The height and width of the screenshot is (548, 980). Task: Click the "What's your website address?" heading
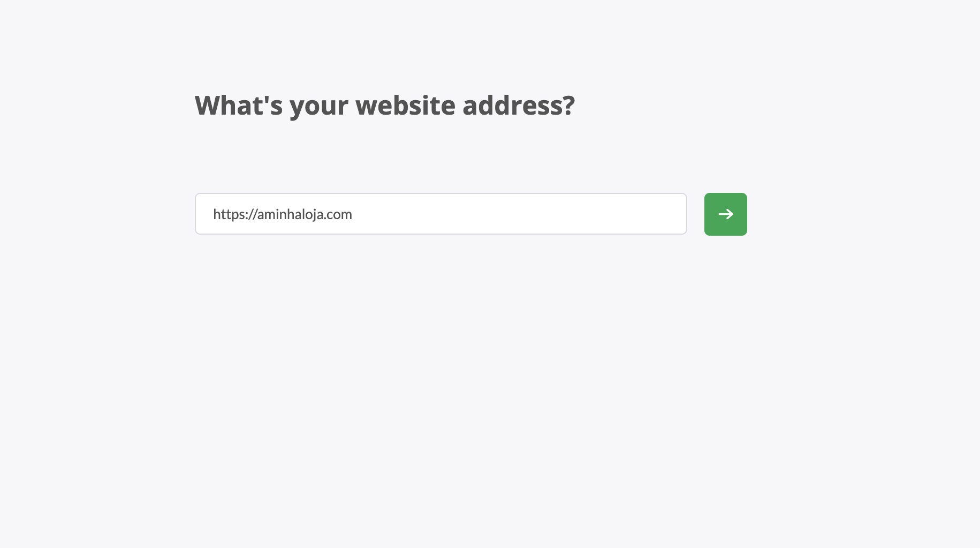pos(384,105)
